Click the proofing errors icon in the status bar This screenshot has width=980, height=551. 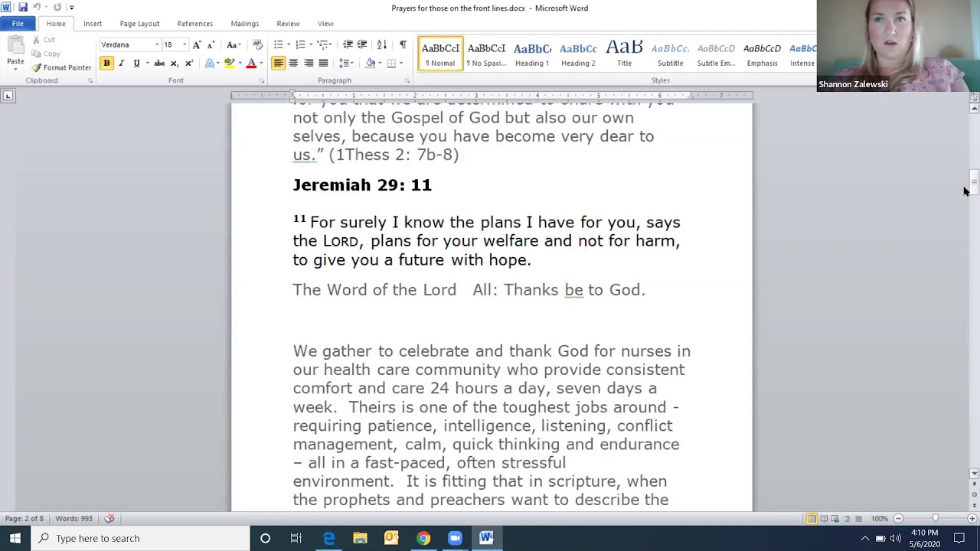pos(109,519)
